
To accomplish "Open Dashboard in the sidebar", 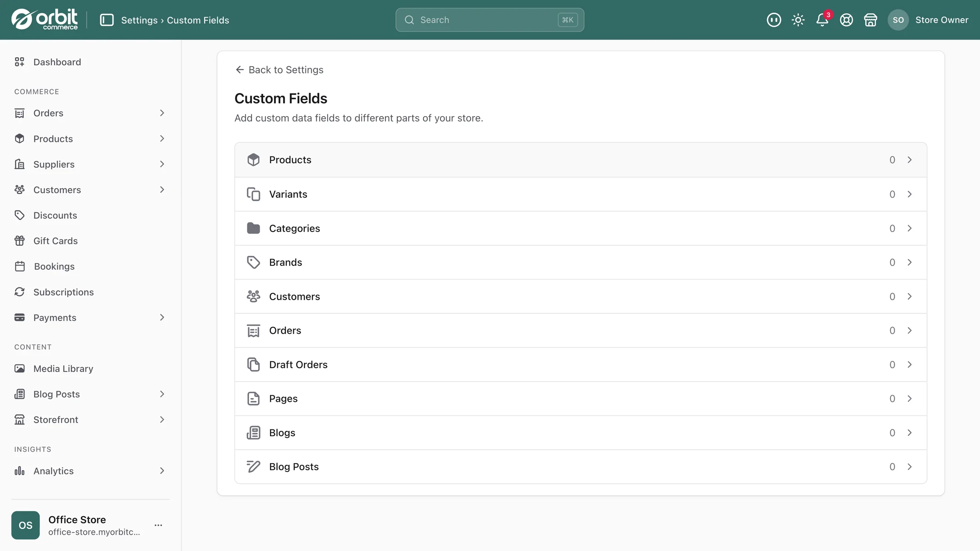I will click(57, 62).
